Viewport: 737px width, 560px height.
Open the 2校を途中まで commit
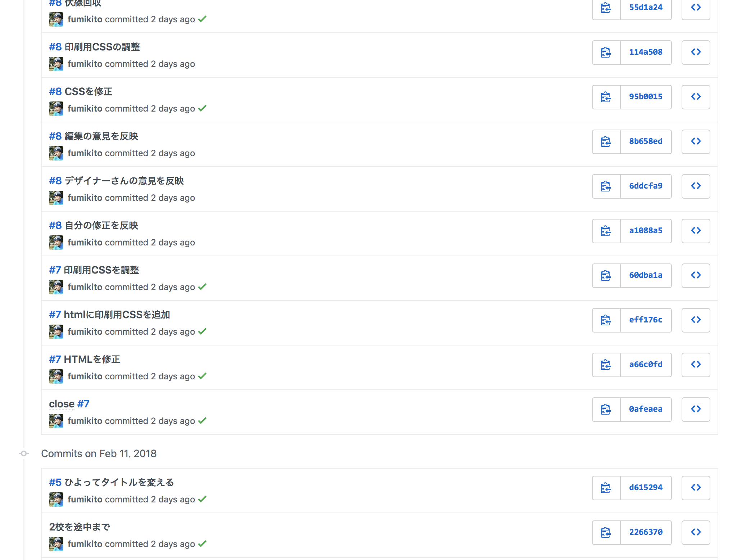(x=80, y=527)
